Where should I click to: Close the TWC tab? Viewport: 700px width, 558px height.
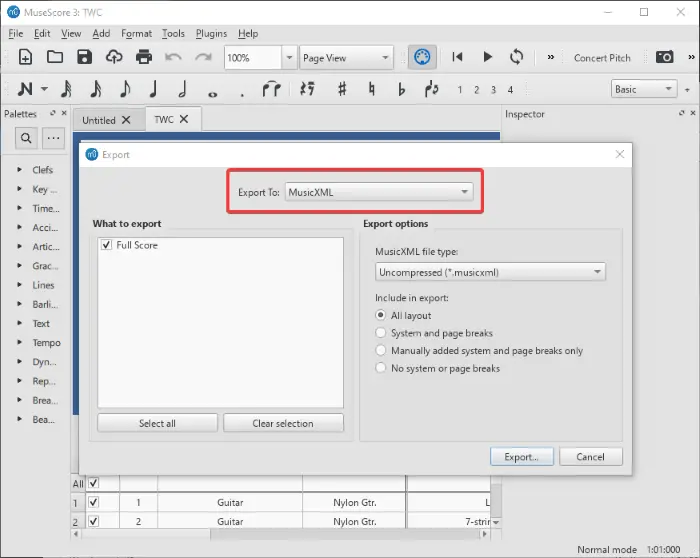pos(184,119)
